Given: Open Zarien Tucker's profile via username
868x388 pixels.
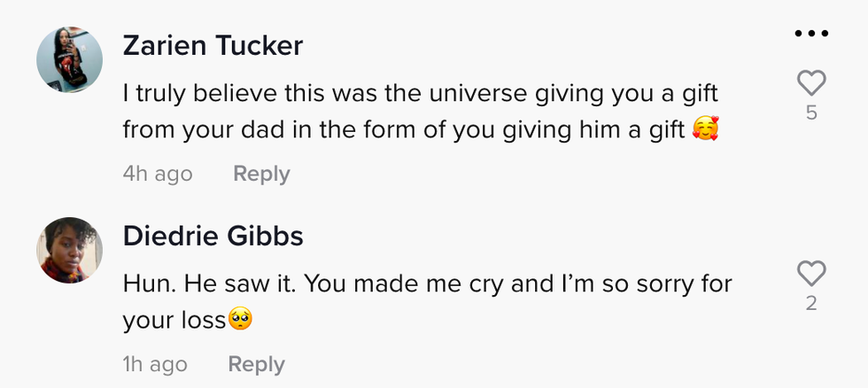Looking at the screenshot, I should pyautogui.click(x=213, y=46).
